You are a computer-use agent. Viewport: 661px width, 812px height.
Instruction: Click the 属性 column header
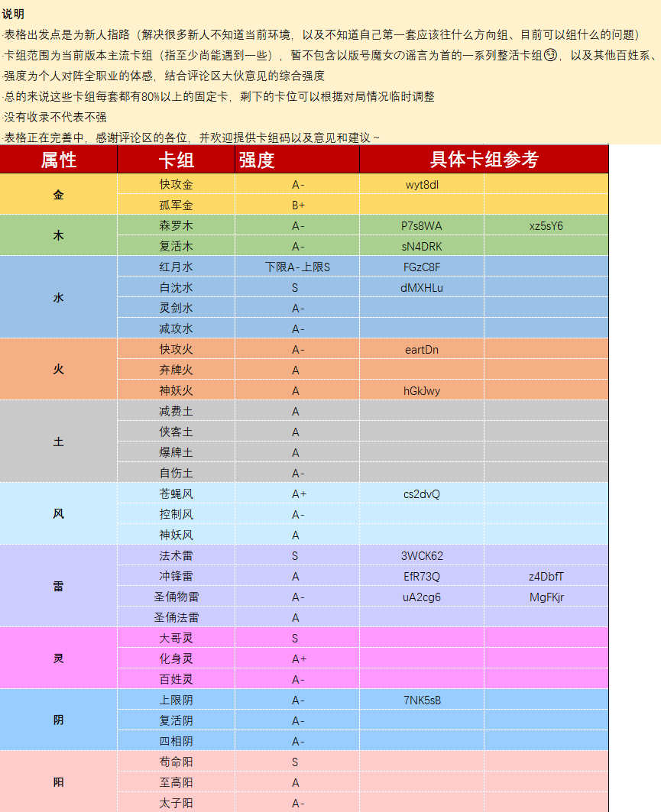point(59,160)
